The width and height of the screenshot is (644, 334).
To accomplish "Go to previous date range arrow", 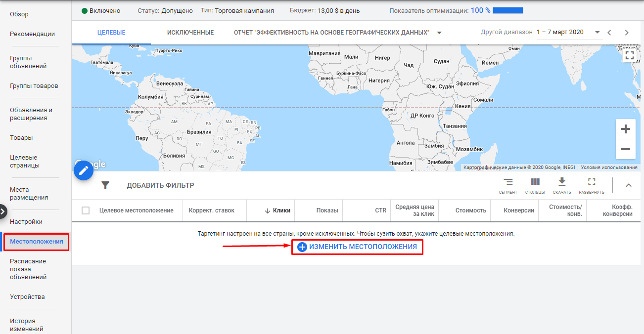I will (x=609, y=33).
